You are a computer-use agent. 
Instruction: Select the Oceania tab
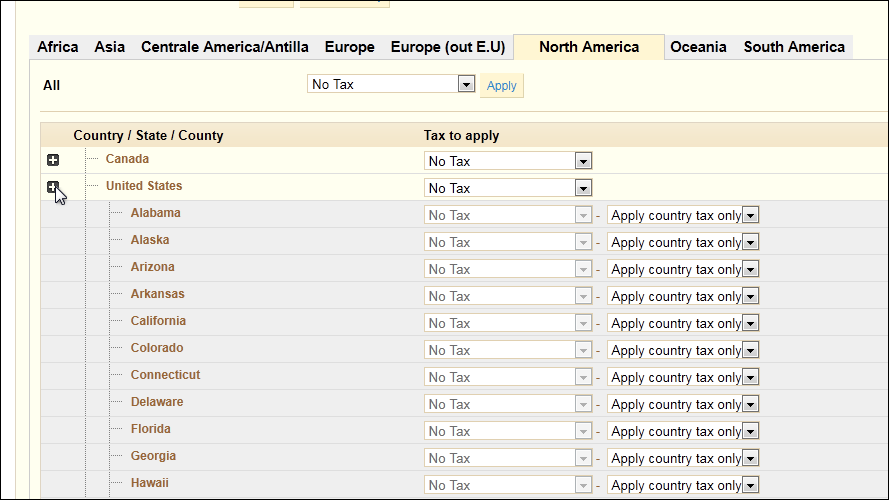click(x=698, y=47)
